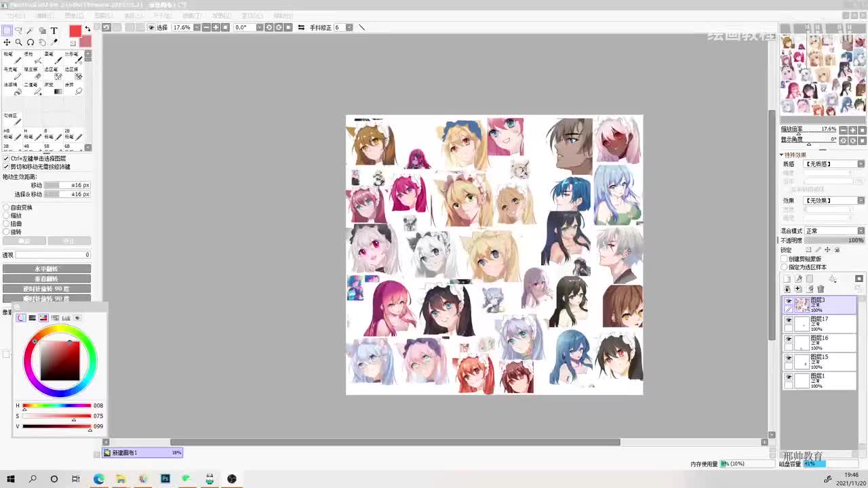868x488 pixels.
Task: Select 缩放 radio option
Action: [6, 216]
